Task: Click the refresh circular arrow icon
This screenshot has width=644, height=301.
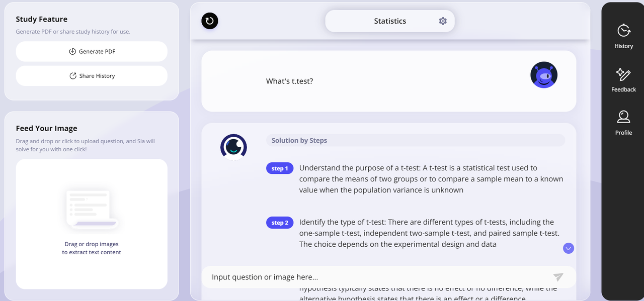Action: coord(210,21)
